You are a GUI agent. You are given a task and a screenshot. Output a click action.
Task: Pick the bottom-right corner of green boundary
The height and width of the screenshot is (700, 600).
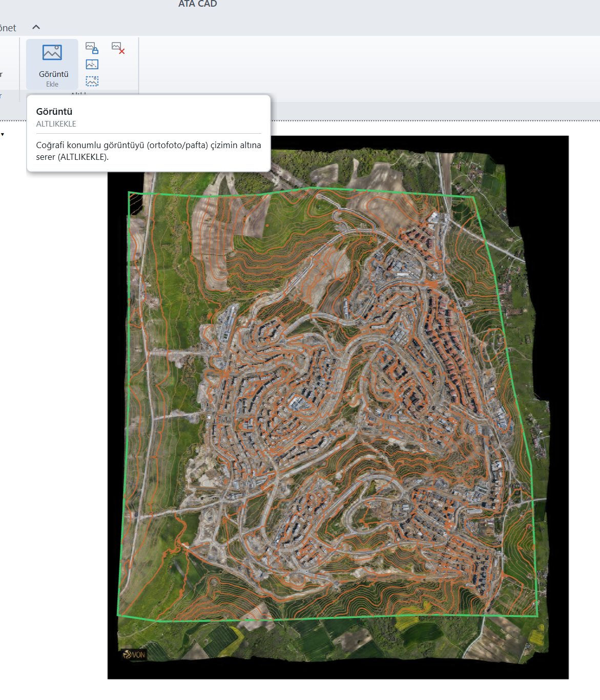pos(537,616)
